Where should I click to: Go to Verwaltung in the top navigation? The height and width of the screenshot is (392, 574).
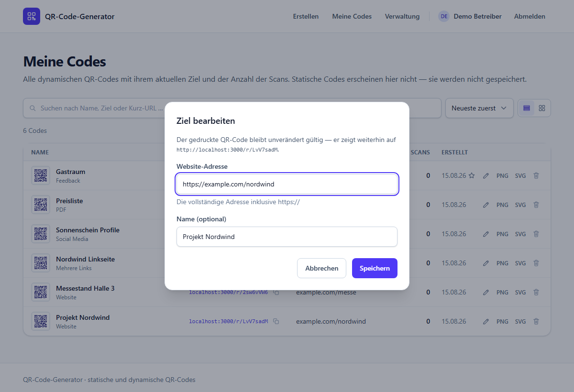click(402, 16)
